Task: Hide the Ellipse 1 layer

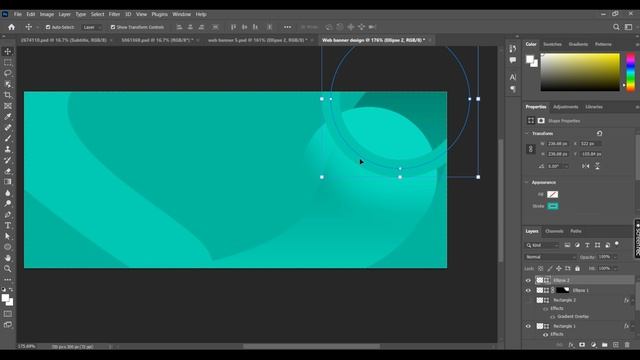Action: [528, 291]
